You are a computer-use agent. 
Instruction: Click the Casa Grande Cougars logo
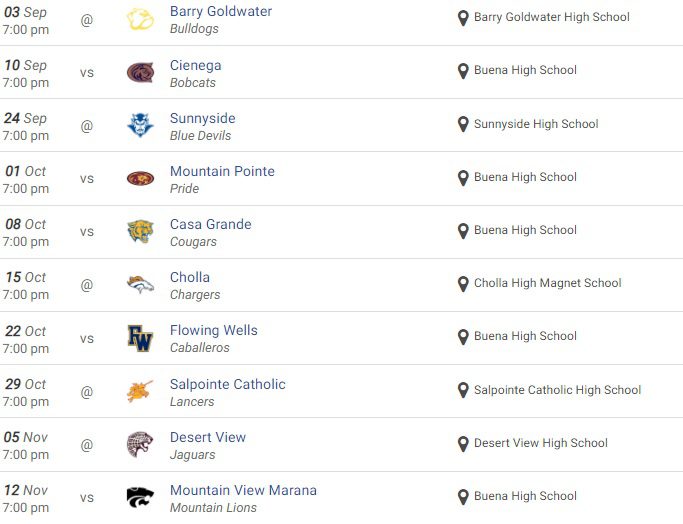(x=141, y=231)
